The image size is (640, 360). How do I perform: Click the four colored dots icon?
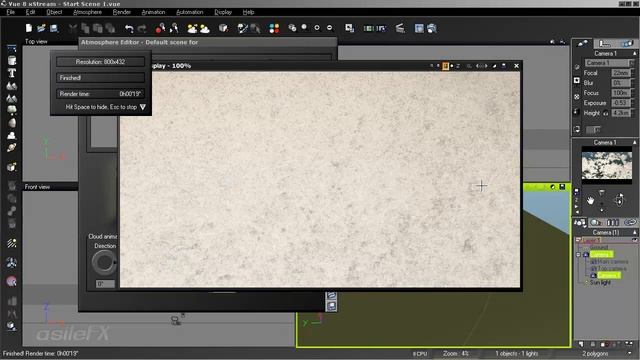tap(274, 28)
